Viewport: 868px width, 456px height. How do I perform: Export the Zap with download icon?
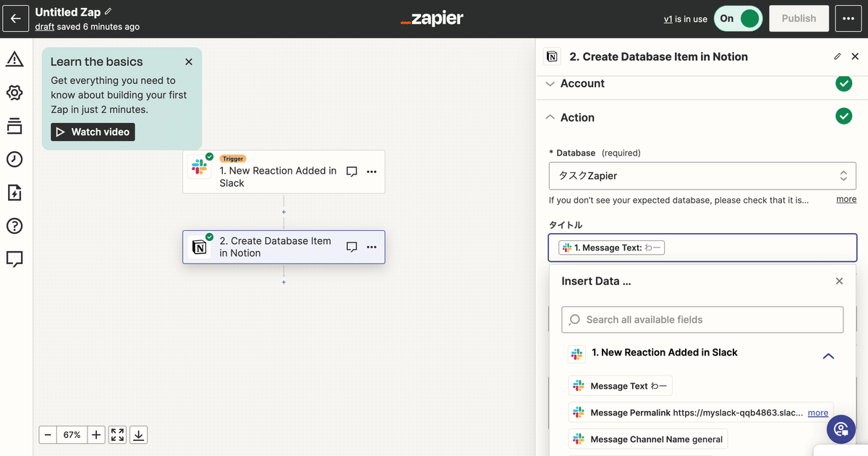139,435
